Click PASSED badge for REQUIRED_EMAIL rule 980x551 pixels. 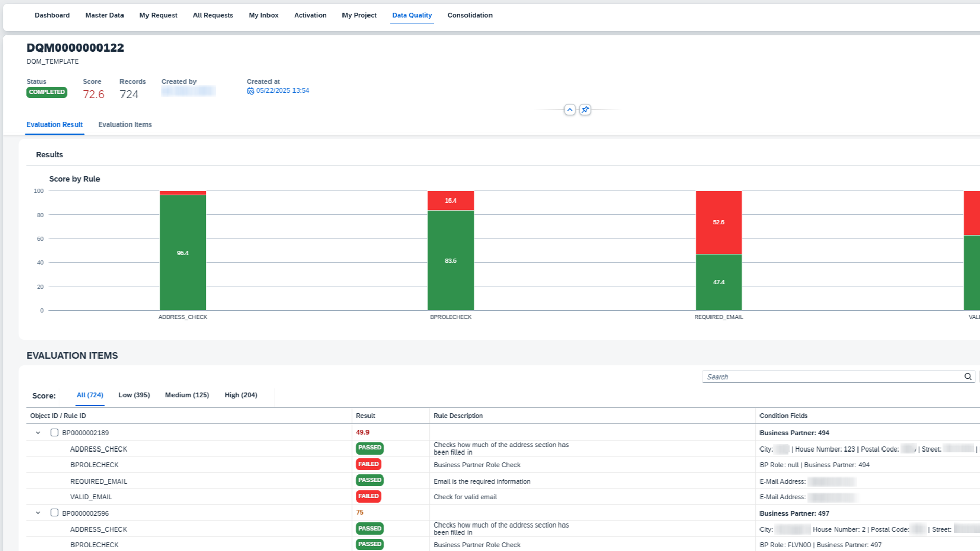click(370, 480)
